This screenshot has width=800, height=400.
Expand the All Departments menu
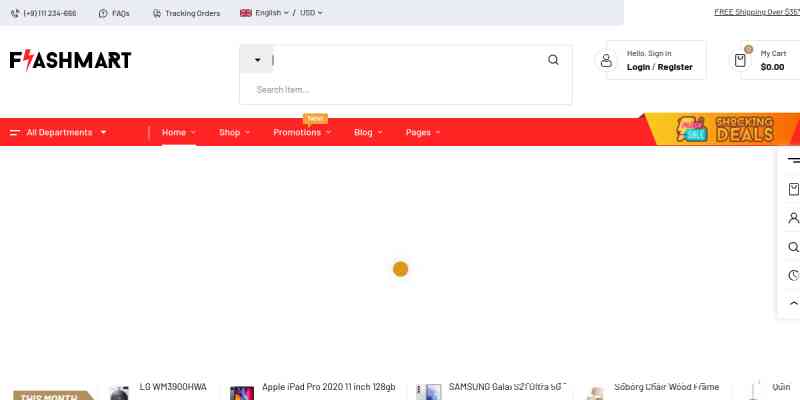[60, 132]
